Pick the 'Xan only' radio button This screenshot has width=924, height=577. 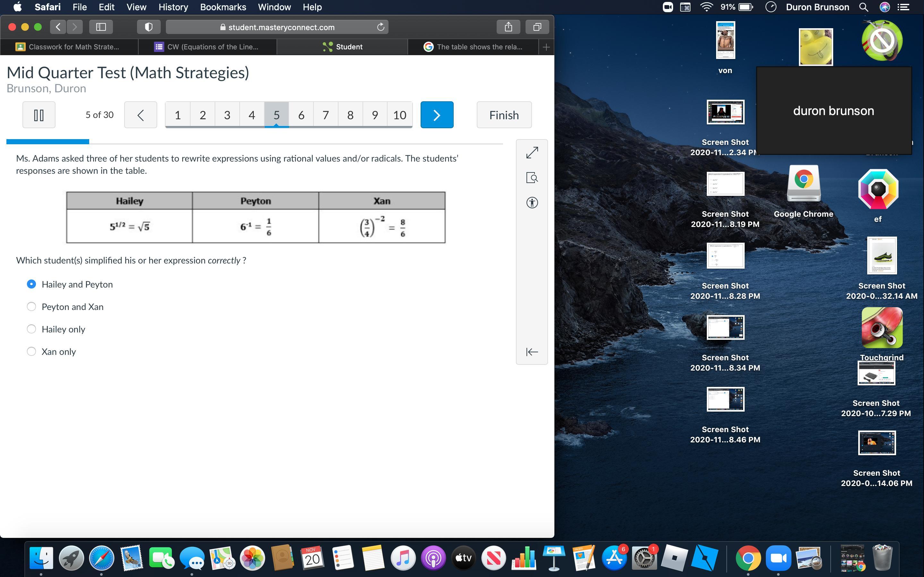click(x=31, y=351)
